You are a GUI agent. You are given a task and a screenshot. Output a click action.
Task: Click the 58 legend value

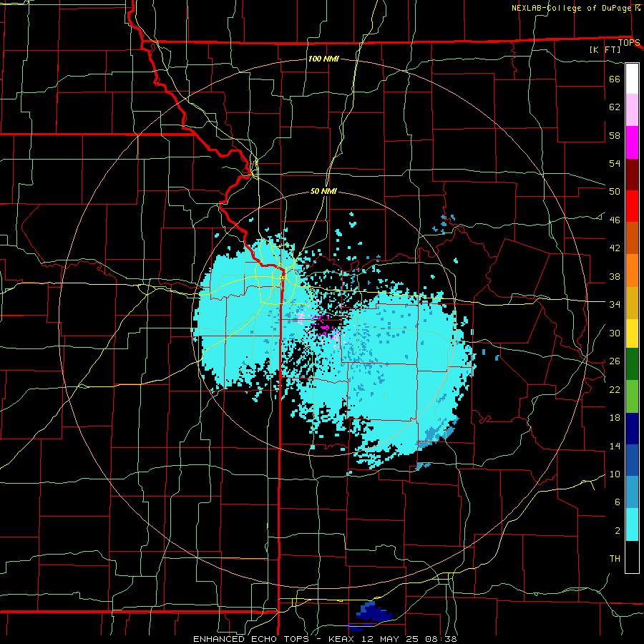pos(615,135)
